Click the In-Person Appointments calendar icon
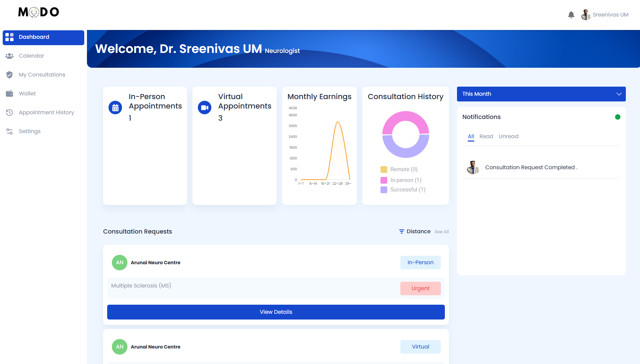The height and width of the screenshot is (364, 640). coord(115,108)
